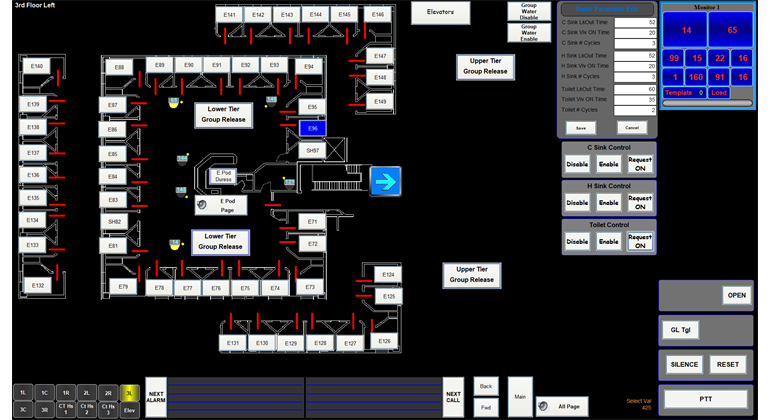Select shower cell SH97
Image resolution: width=770 pixels, height=420 pixels.
[x=313, y=150]
